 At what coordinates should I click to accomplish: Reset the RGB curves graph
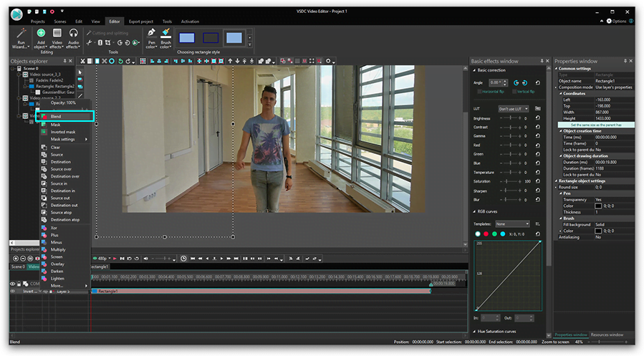pos(538,234)
